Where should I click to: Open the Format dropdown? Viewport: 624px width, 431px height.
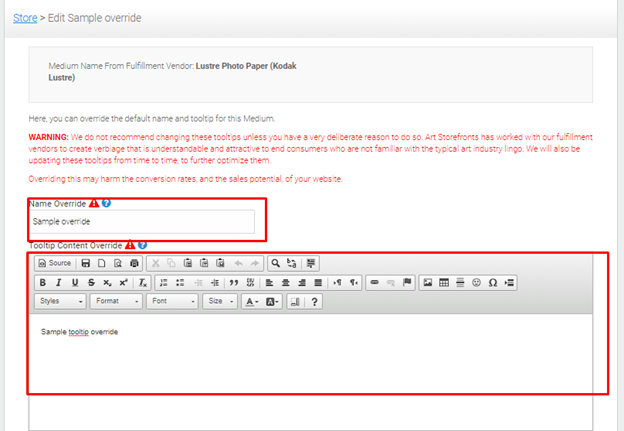point(116,301)
